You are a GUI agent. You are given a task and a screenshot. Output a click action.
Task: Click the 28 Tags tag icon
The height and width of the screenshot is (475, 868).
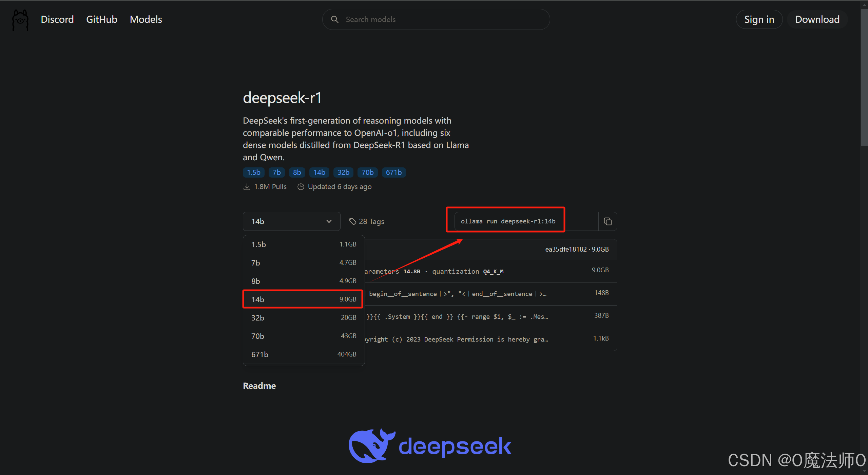[353, 221]
